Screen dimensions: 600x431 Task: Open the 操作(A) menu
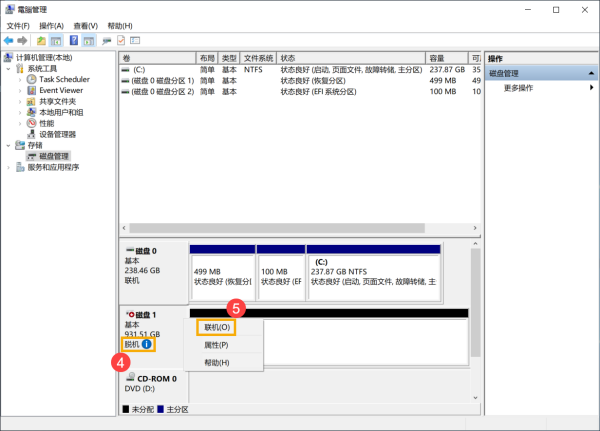51,25
